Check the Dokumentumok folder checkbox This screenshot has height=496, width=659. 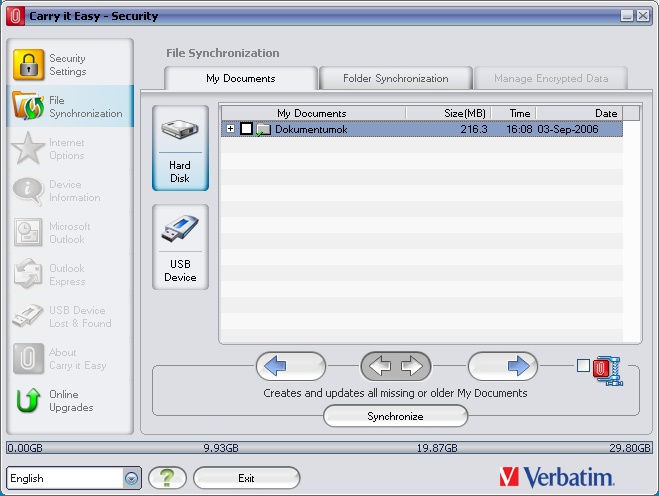click(x=246, y=129)
